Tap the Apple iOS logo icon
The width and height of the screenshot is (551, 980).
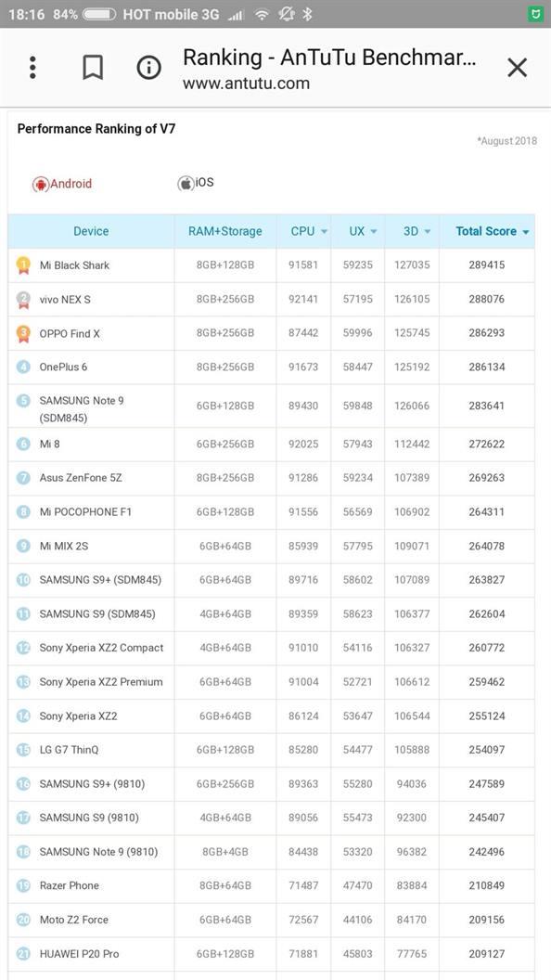(186, 183)
